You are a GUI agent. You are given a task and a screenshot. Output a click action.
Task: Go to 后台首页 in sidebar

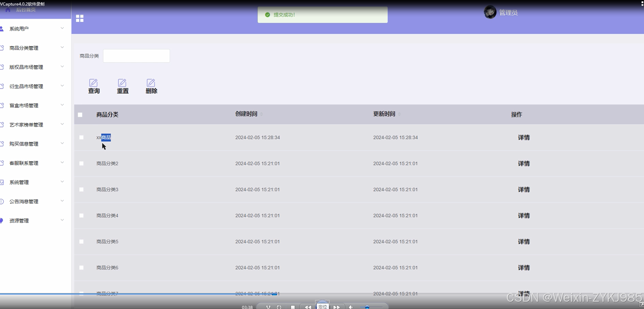[26, 10]
